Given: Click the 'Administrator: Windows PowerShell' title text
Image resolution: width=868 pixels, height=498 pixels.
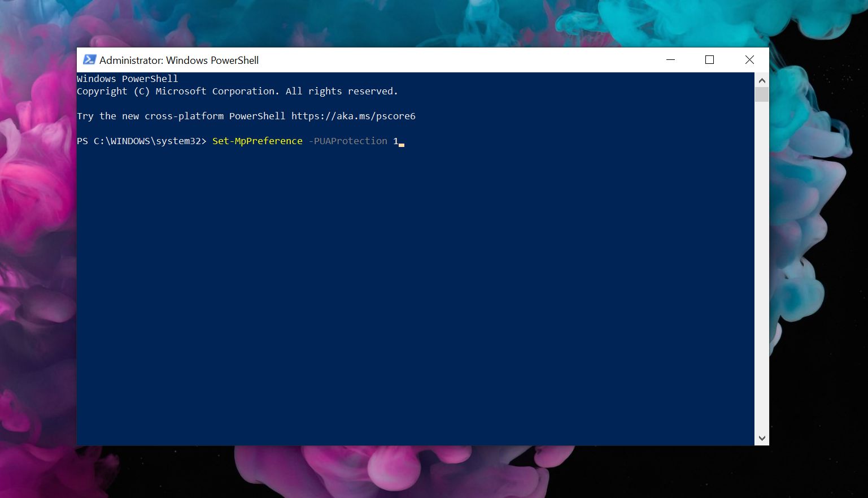Looking at the screenshot, I should pyautogui.click(x=179, y=60).
